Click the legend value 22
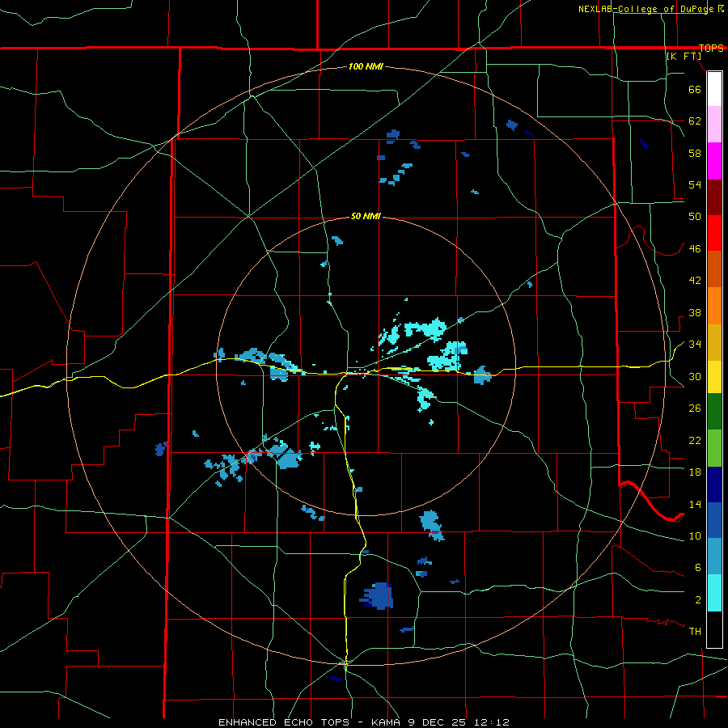Viewport: 728px width, 728px height. pos(695,440)
